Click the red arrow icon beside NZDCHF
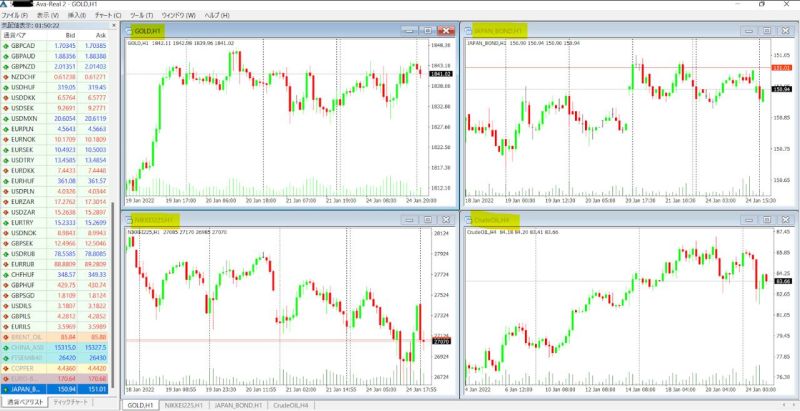Viewport: 800px width, 411px height. click(6, 77)
